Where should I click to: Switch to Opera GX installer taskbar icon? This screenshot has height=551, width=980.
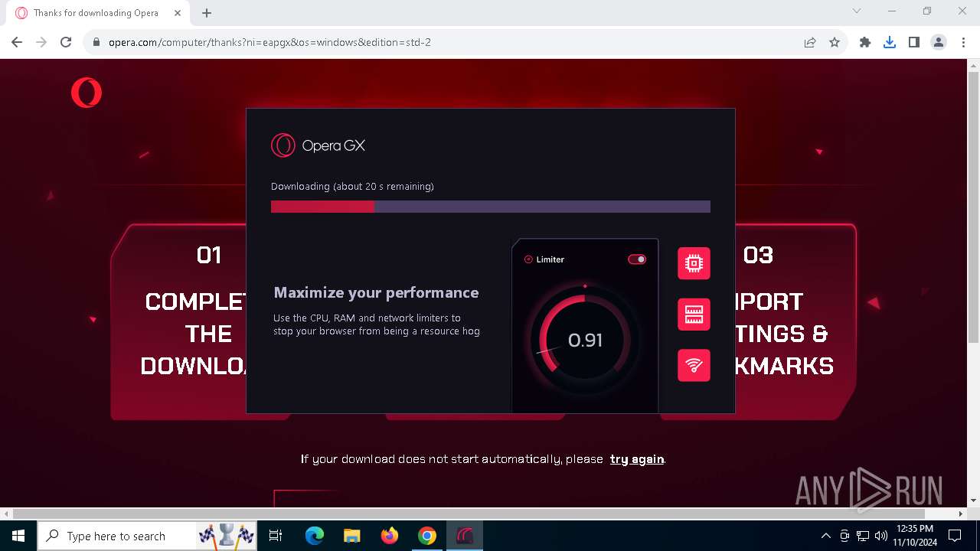pyautogui.click(x=465, y=536)
